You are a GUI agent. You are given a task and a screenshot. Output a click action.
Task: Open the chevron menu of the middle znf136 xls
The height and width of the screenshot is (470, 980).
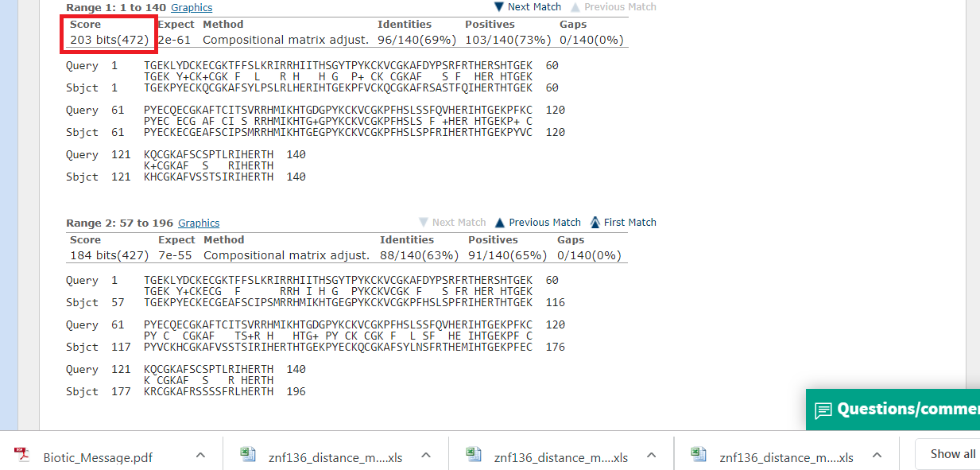pos(651,455)
